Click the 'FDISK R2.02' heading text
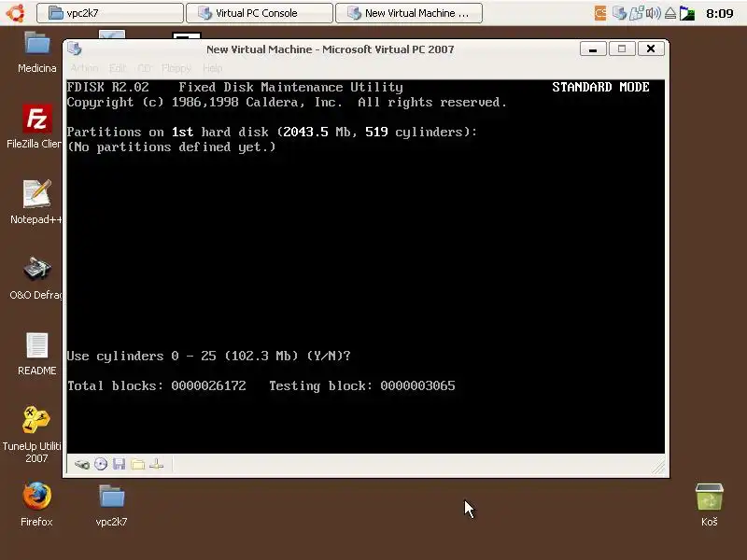The image size is (747, 560). pos(107,87)
